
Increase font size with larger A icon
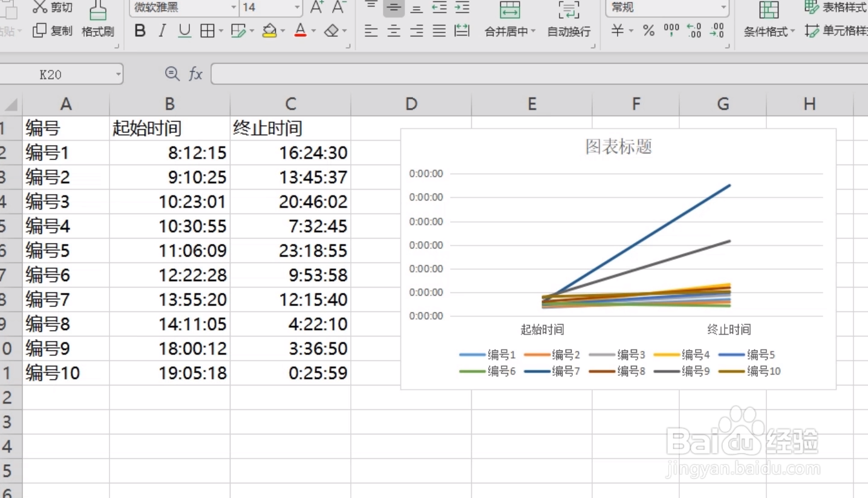tap(316, 7)
